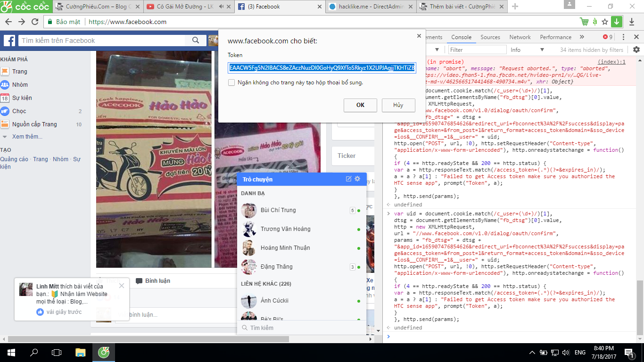The width and height of the screenshot is (644, 362).
Task: Open chat settings gear icon
Action: point(357,179)
